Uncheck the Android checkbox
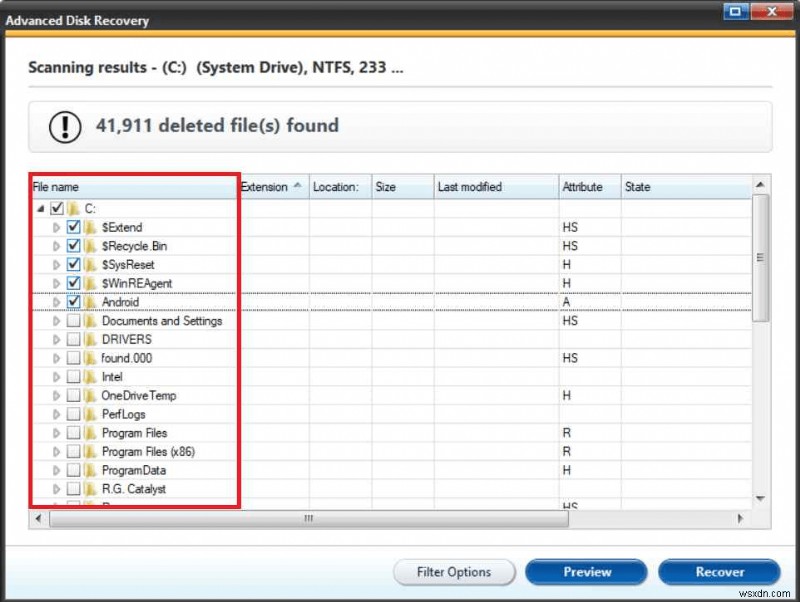Viewport: 800px width, 602px height. (x=74, y=302)
